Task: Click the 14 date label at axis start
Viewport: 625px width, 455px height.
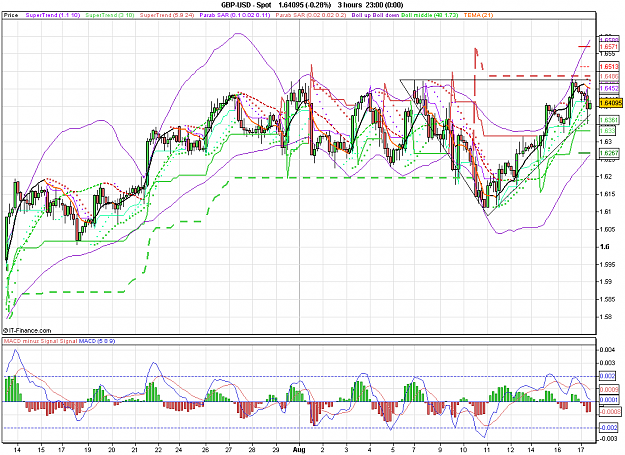Action: pos(17,449)
